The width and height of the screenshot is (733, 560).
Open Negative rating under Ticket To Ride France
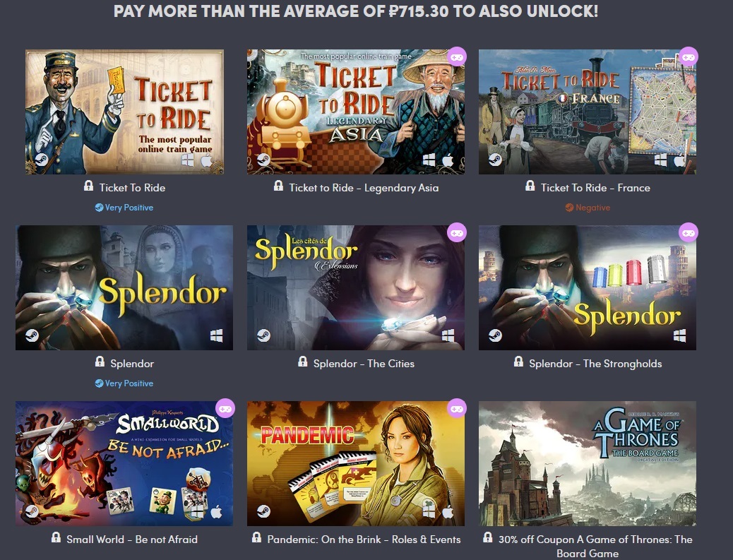[588, 208]
